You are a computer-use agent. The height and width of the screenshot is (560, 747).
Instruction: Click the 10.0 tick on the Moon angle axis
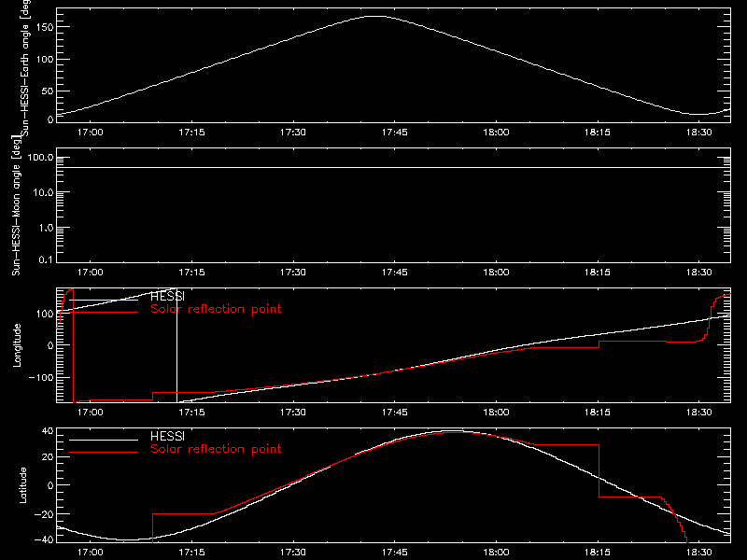click(x=43, y=192)
